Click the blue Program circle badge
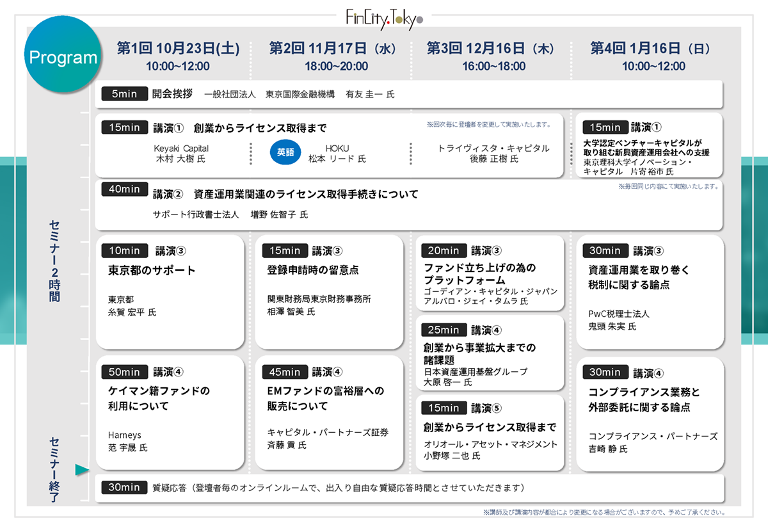 63,58
